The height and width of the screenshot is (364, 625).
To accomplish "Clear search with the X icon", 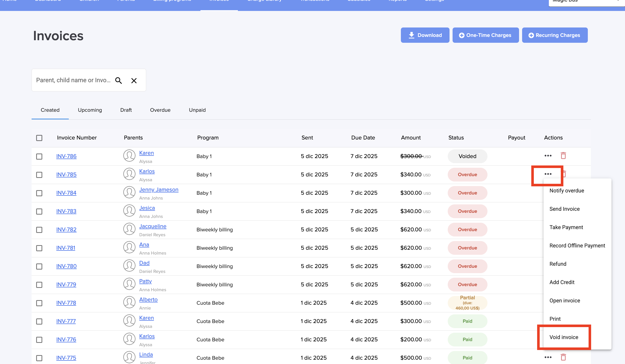I will point(134,80).
